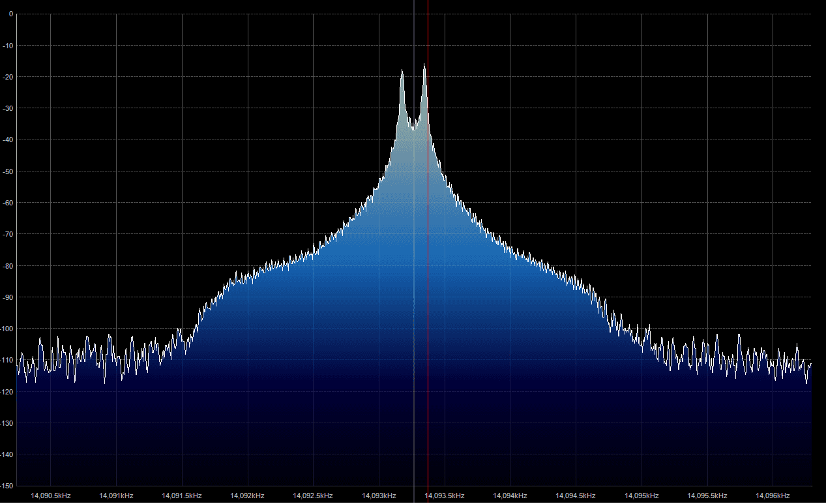Click the 14,094.5kHz frequency label
The image size is (826, 504).
(x=576, y=496)
